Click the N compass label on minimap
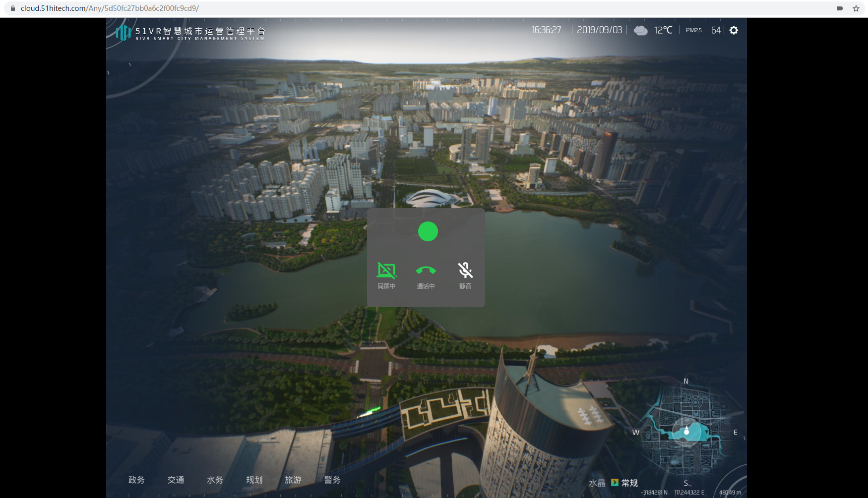868x498 pixels. point(686,381)
